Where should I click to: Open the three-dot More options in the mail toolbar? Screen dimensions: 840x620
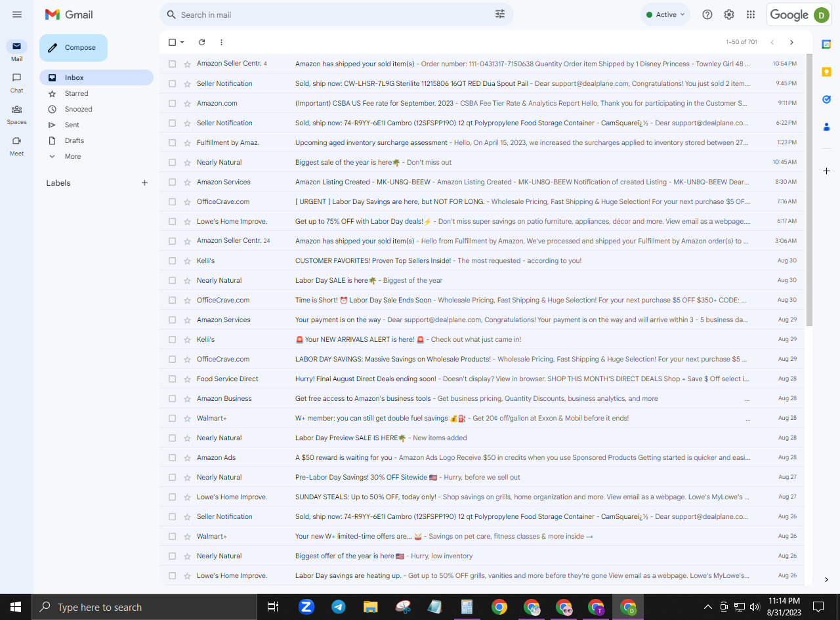coord(221,42)
